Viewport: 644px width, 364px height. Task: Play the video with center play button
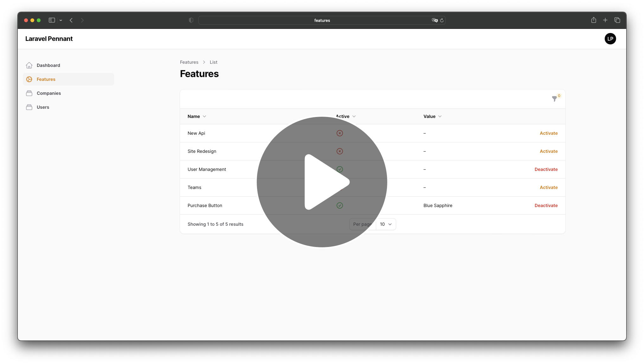tap(322, 182)
